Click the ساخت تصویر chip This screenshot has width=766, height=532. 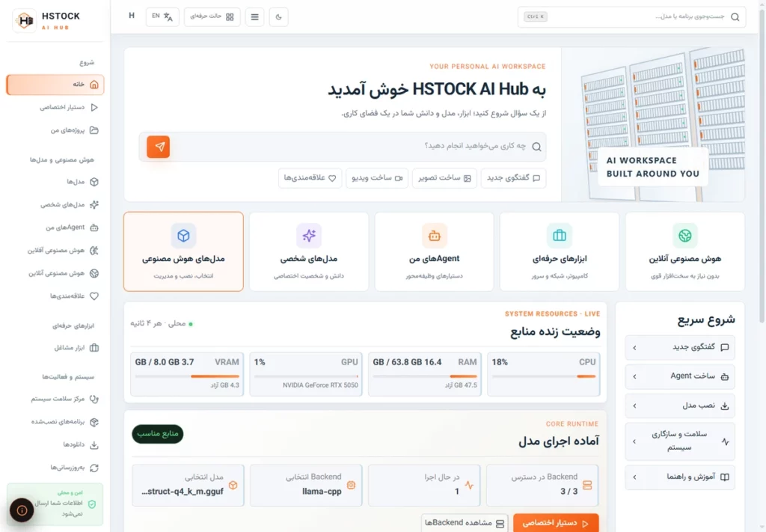(x=444, y=178)
